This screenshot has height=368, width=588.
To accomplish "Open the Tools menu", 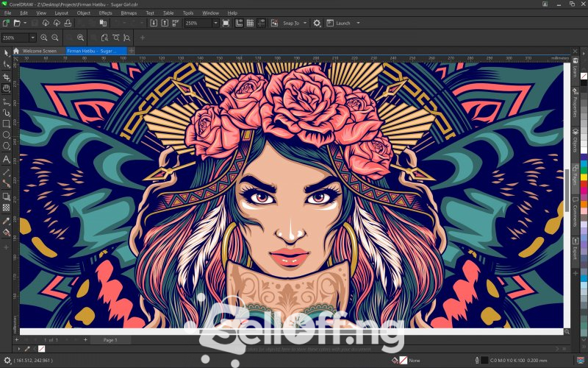I will coord(188,13).
